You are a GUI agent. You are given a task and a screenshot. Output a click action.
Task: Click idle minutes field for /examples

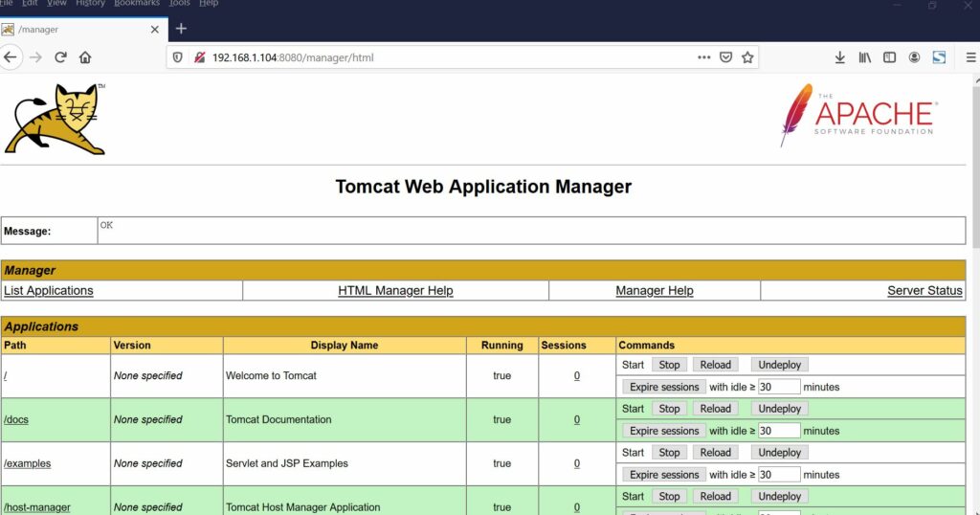(x=779, y=475)
